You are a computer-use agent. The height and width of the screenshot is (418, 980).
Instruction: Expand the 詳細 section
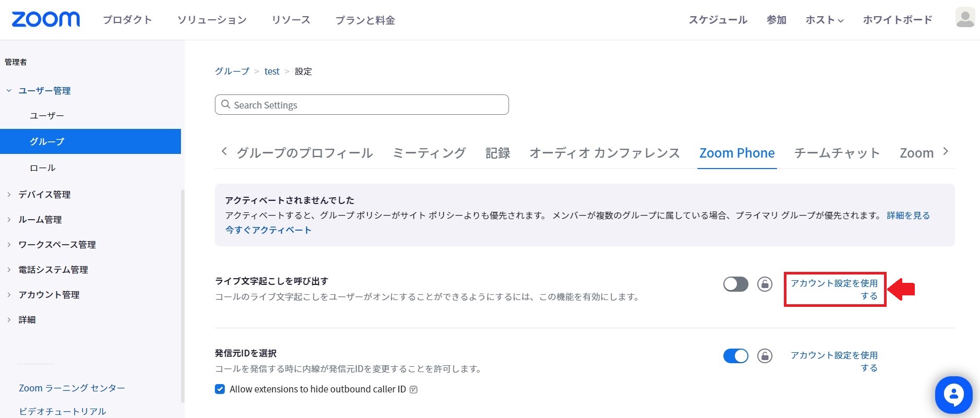(x=9, y=320)
